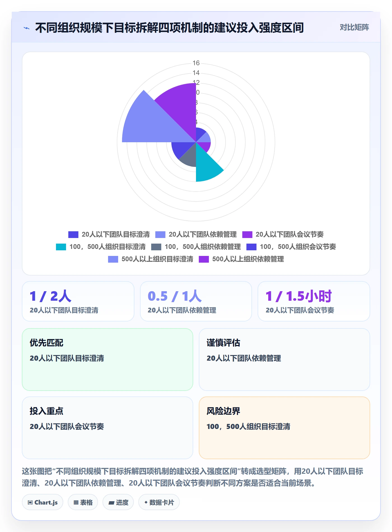
Task: Click the 进度 tag
Action: pos(118,502)
